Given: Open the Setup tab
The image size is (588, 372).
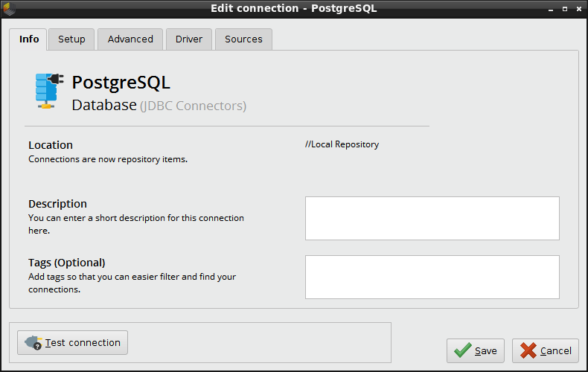Looking at the screenshot, I should [71, 39].
